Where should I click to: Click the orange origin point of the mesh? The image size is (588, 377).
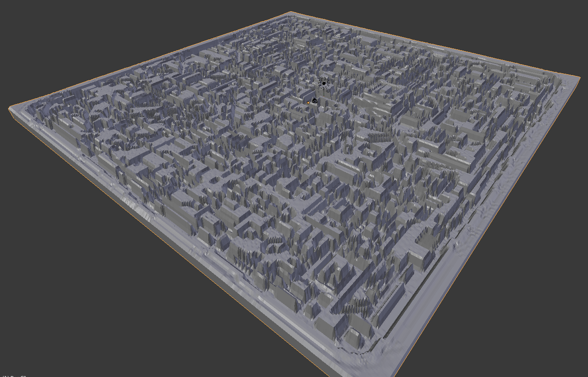pos(308,103)
